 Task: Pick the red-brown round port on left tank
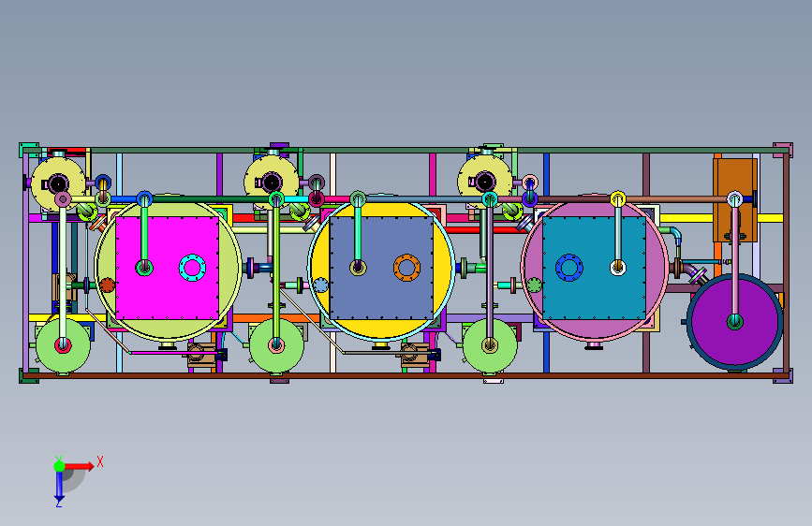[x=107, y=285]
